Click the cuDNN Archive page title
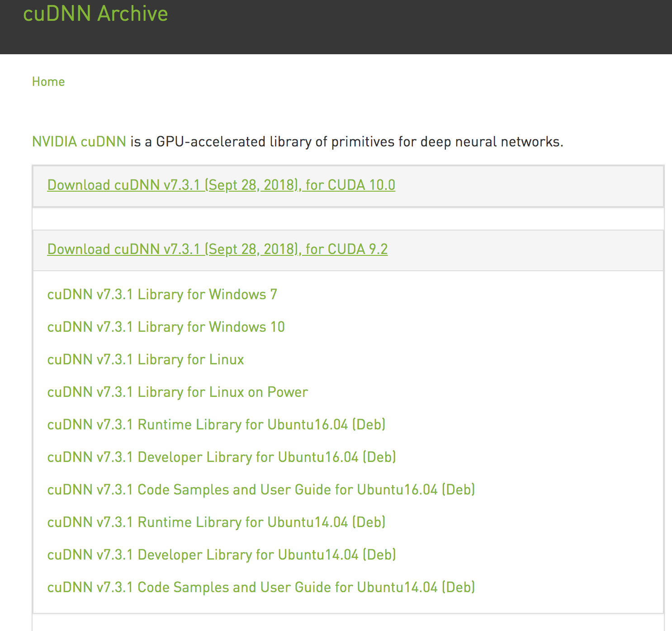 point(95,14)
